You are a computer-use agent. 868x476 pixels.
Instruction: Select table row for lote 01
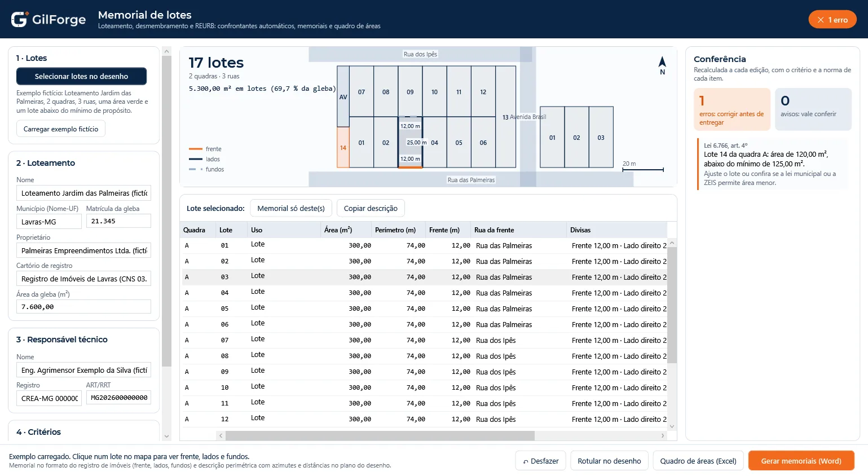point(424,245)
